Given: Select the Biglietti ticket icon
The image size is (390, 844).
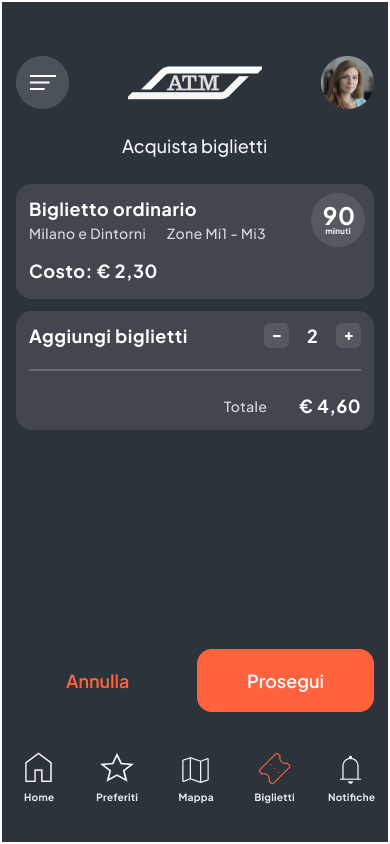Looking at the screenshot, I should [274, 769].
